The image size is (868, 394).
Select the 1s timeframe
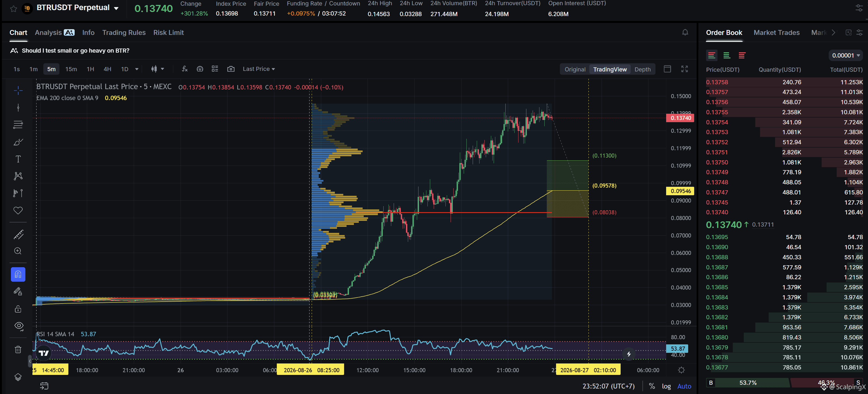coord(17,69)
